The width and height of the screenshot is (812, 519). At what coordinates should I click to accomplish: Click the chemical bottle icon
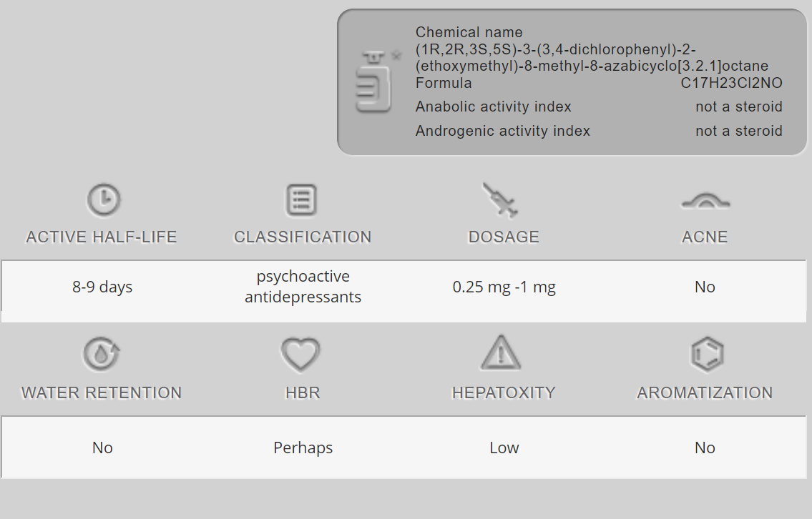374,81
